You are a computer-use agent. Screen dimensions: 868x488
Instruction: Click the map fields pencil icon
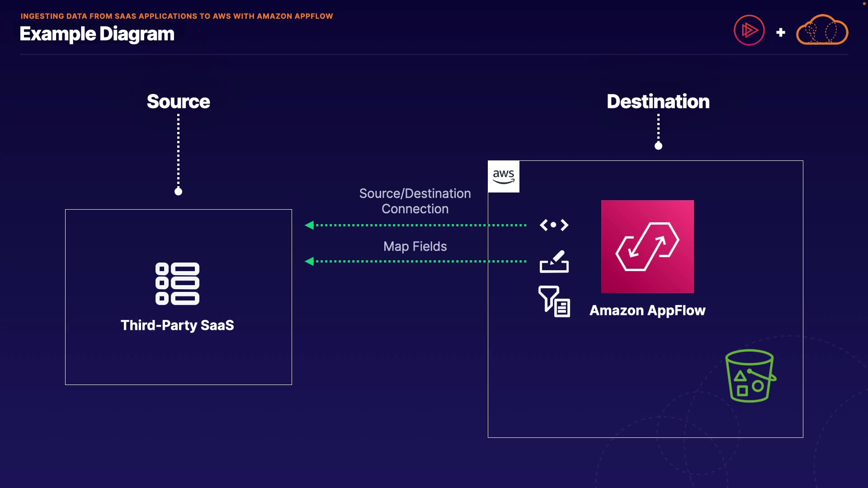(554, 262)
